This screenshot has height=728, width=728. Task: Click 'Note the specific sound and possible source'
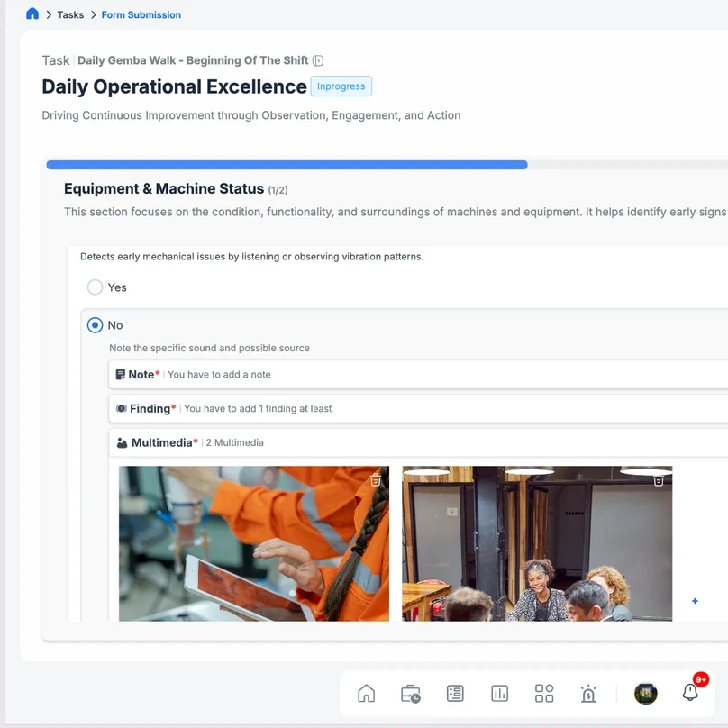pos(209,348)
